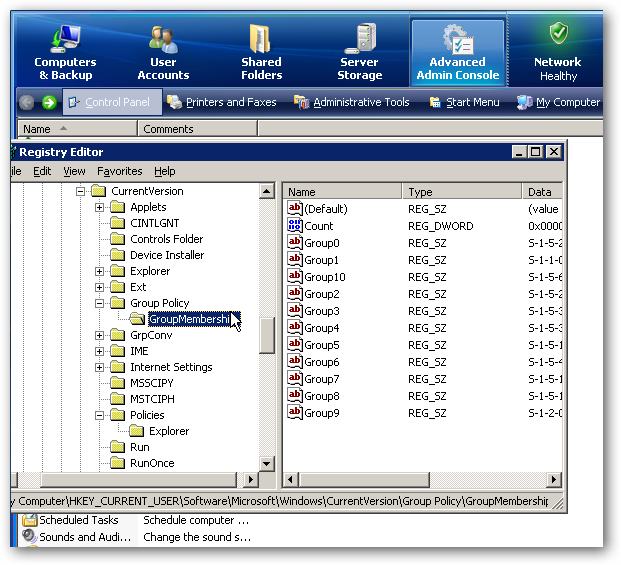The width and height of the screenshot is (621, 565).
Task: Select the Group5 string value icon
Action: pos(295,344)
